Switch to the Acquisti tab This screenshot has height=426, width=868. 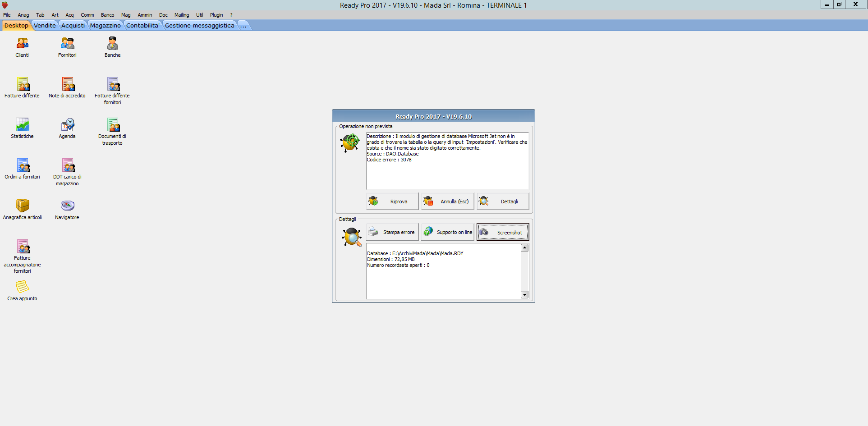click(x=73, y=25)
